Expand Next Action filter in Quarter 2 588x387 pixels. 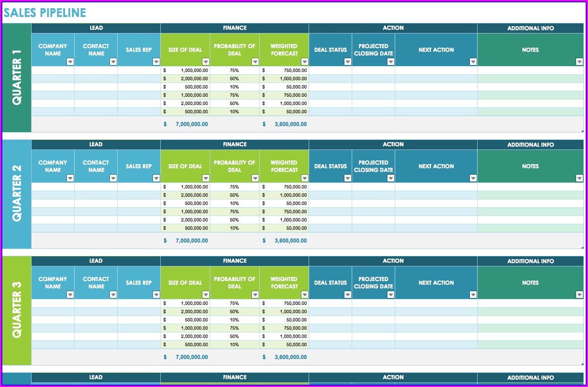coord(473,178)
